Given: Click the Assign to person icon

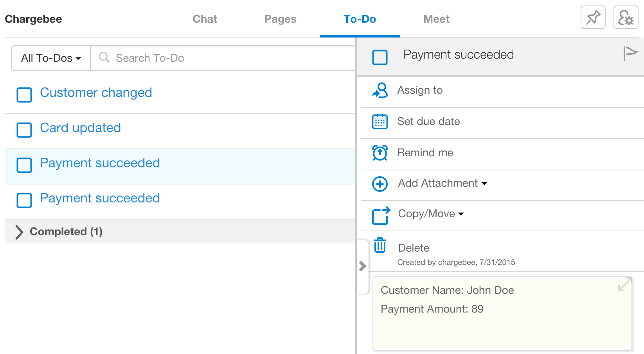Looking at the screenshot, I should tap(380, 90).
